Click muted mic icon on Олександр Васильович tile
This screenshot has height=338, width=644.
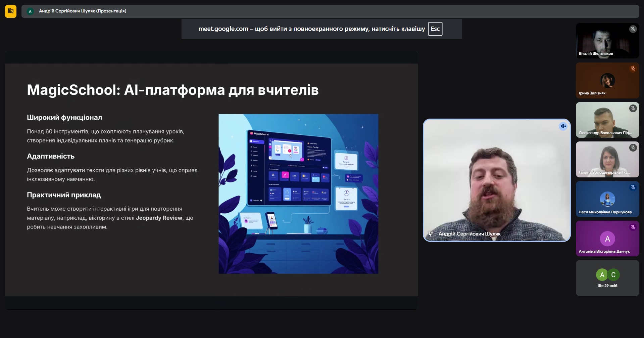(x=633, y=108)
